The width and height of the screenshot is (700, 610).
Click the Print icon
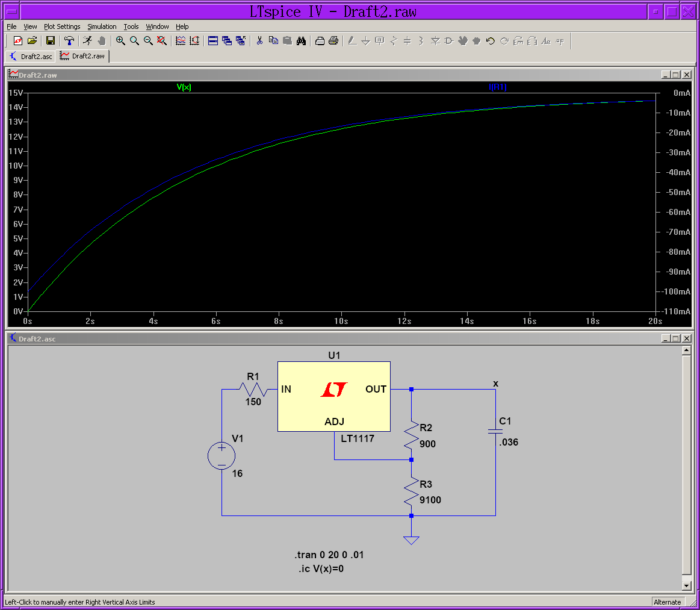pyautogui.click(x=333, y=41)
